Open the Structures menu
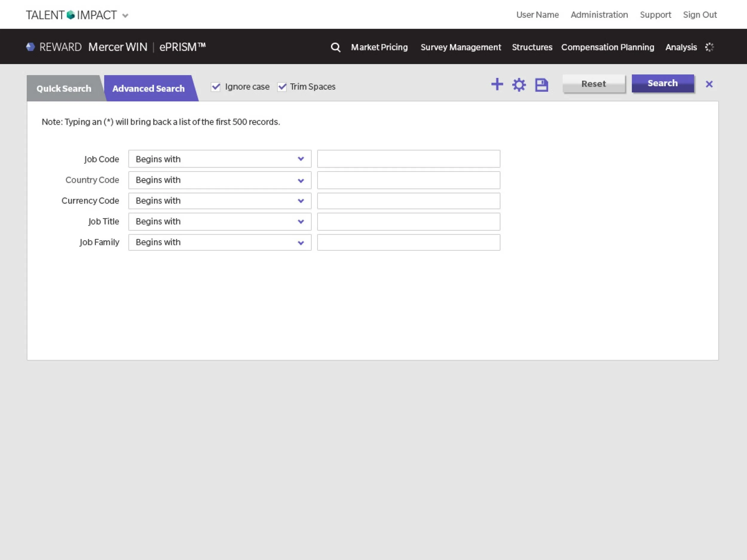Image resolution: width=747 pixels, height=560 pixels. pyautogui.click(x=532, y=47)
